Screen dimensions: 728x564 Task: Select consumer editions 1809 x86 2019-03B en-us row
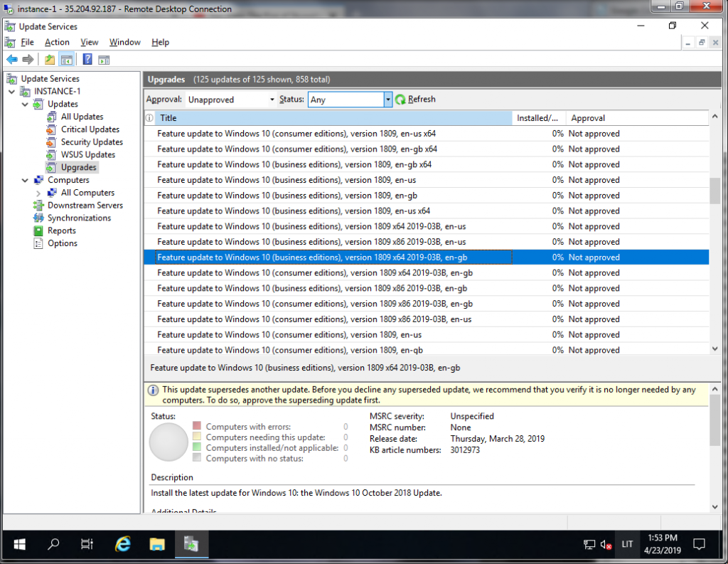click(427, 319)
